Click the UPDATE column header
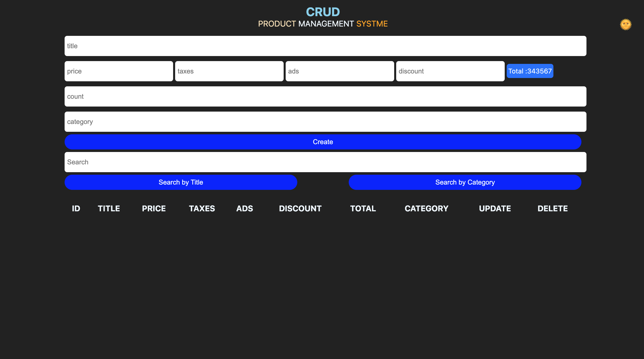Viewport: 644px width, 359px height. pyautogui.click(x=495, y=209)
